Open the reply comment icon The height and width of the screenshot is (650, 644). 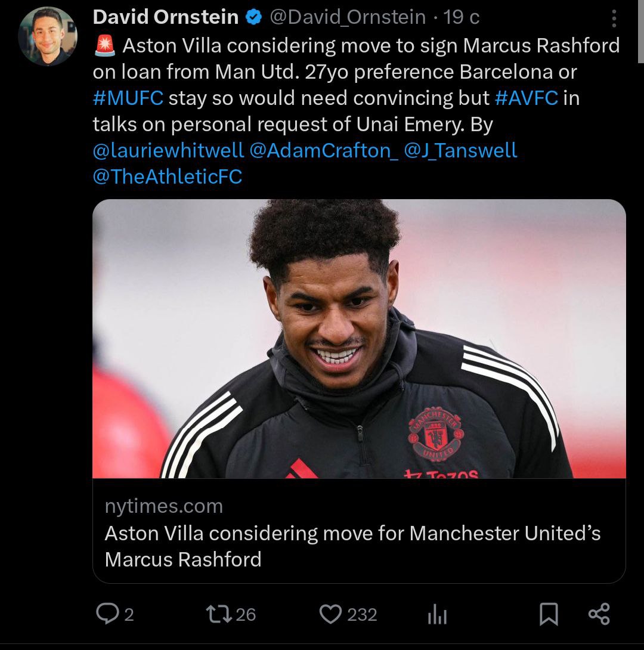click(107, 614)
